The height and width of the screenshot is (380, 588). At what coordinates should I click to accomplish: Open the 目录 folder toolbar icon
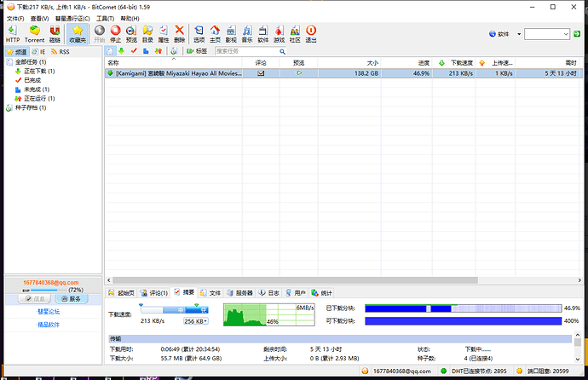[147, 34]
